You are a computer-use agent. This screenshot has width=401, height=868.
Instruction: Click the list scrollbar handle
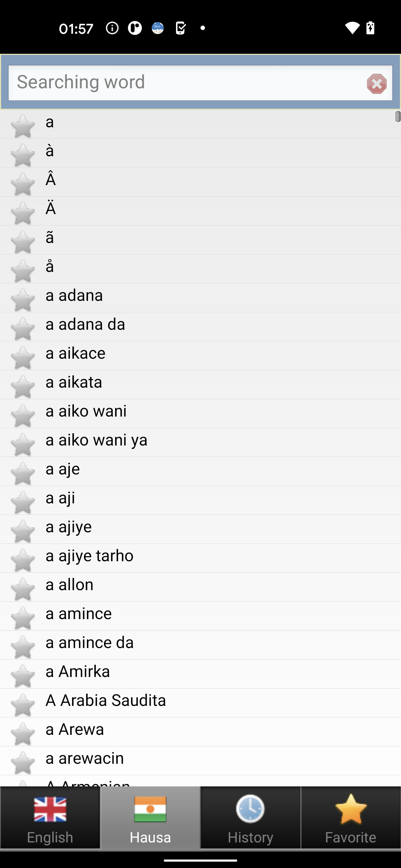tap(398, 116)
